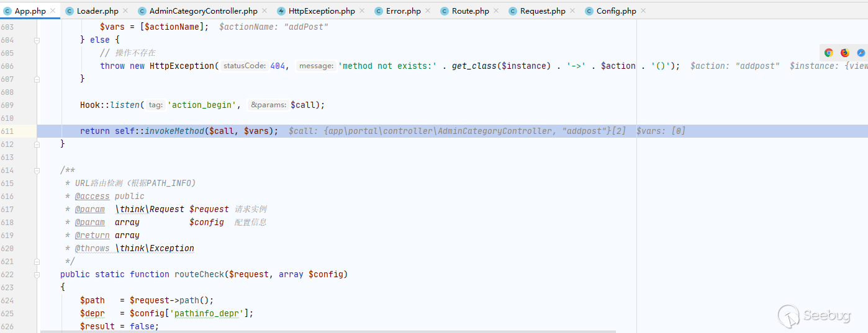Close the Loader.php editor tab
The image size is (868, 333).
coord(125,11)
